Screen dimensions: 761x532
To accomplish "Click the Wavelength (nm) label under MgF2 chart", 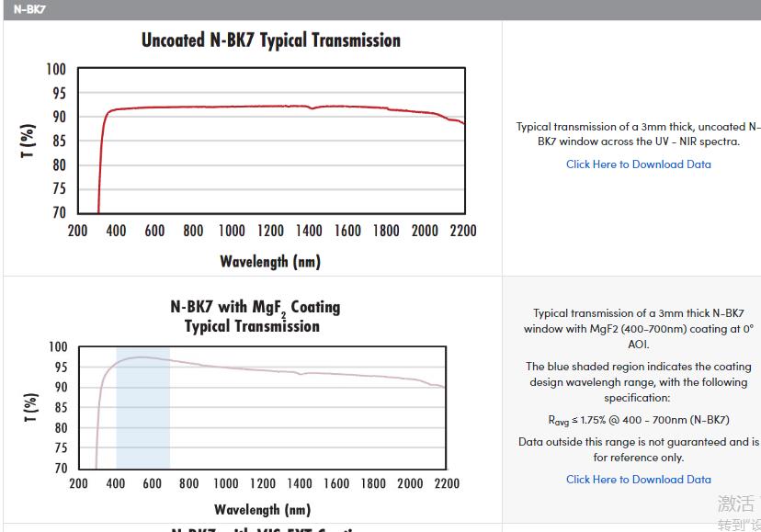I will click(x=262, y=509).
